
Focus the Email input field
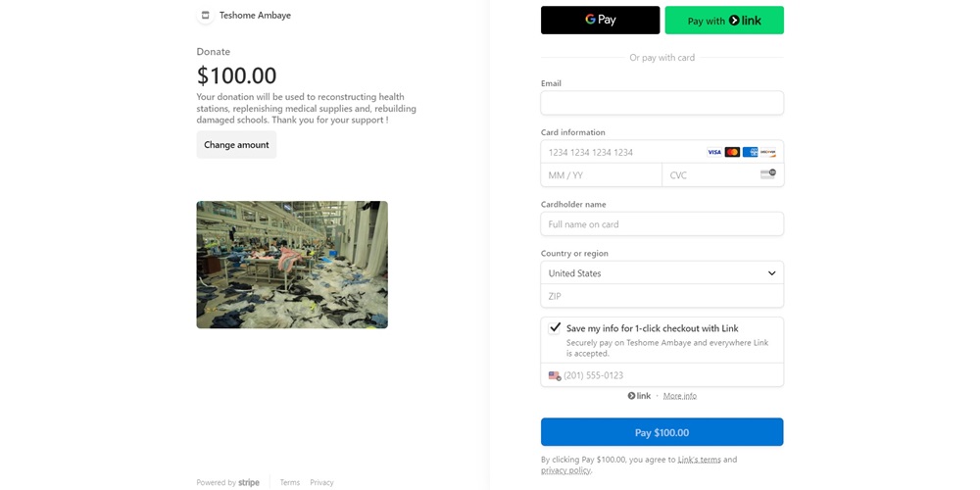pos(661,103)
